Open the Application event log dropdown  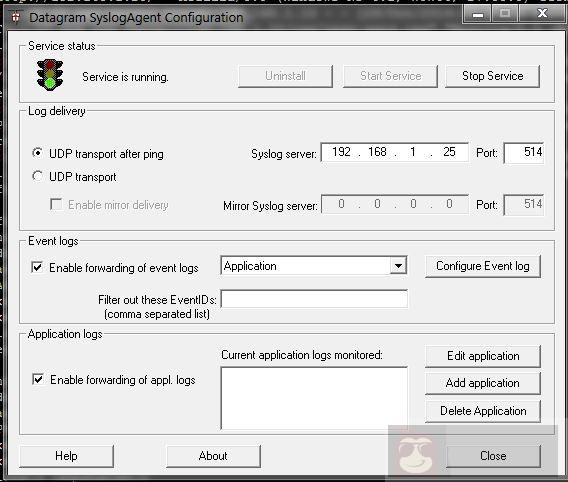click(398, 266)
